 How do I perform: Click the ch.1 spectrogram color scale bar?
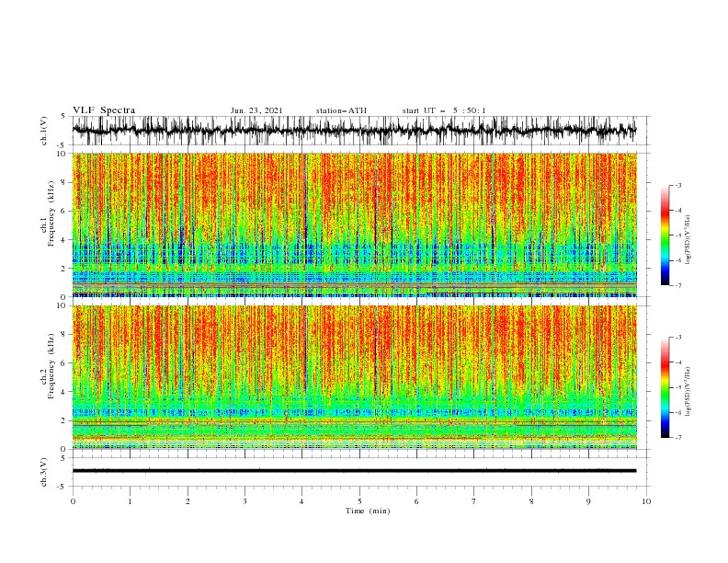(x=665, y=236)
